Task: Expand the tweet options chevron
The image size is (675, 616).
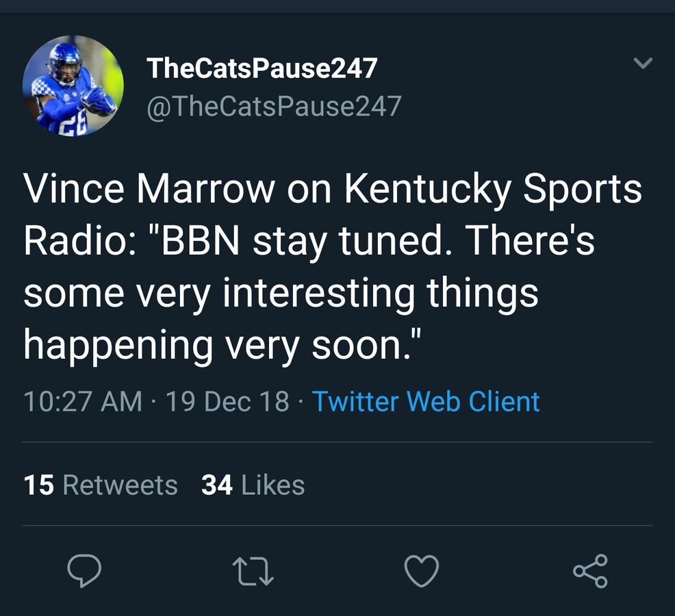Action: [x=643, y=64]
